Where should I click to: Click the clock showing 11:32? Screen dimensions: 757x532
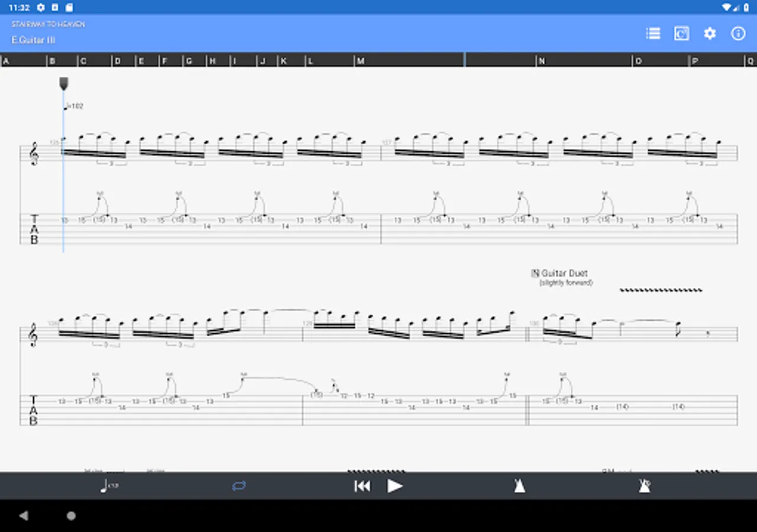click(x=19, y=7)
